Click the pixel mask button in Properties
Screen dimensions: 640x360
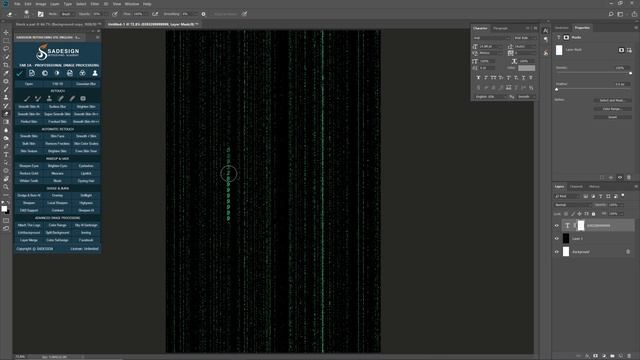click(621, 50)
